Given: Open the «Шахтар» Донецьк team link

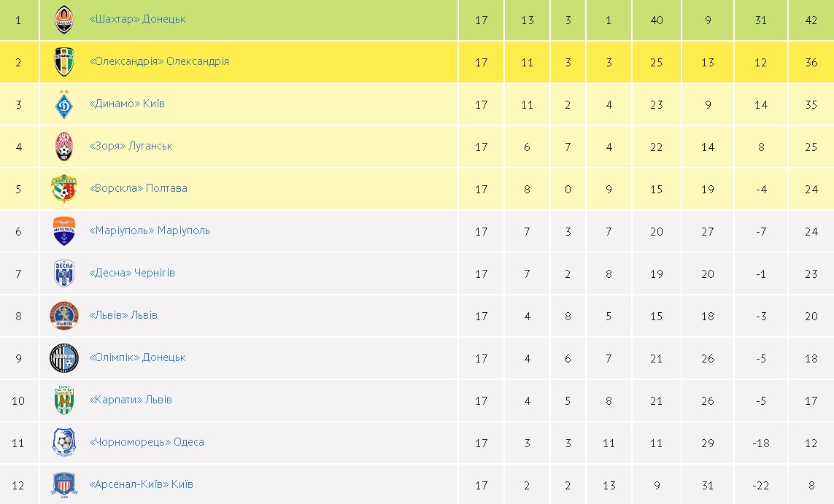Looking at the screenshot, I should pos(137,19).
